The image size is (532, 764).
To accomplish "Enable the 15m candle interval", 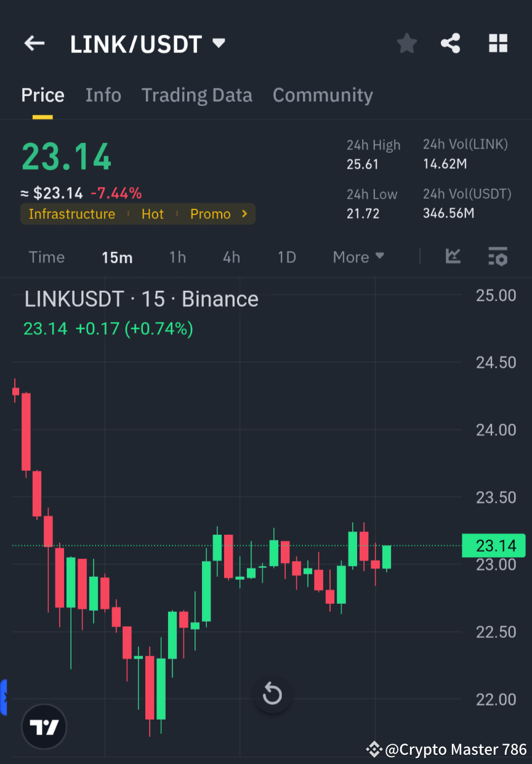I will click(117, 258).
